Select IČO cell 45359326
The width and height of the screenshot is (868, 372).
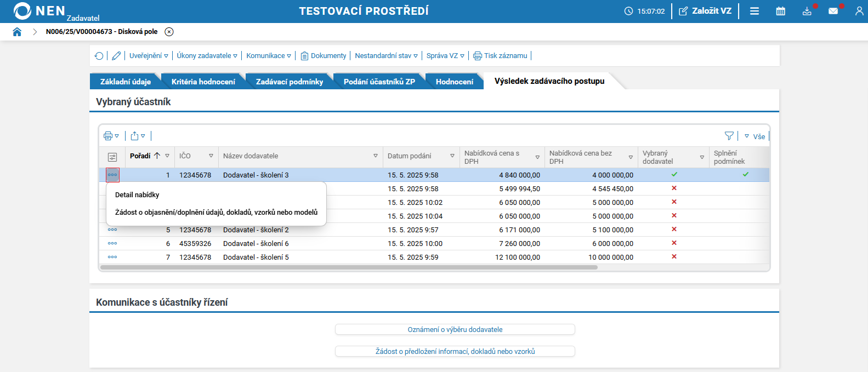pyautogui.click(x=195, y=244)
